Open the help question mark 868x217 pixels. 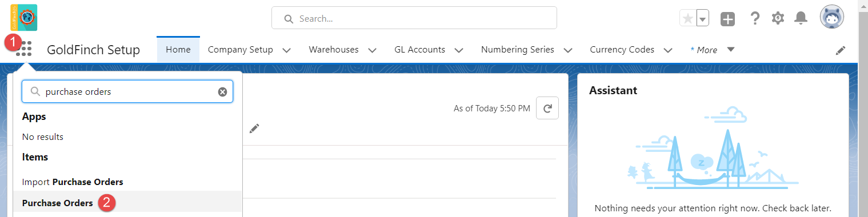click(x=755, y=18)
